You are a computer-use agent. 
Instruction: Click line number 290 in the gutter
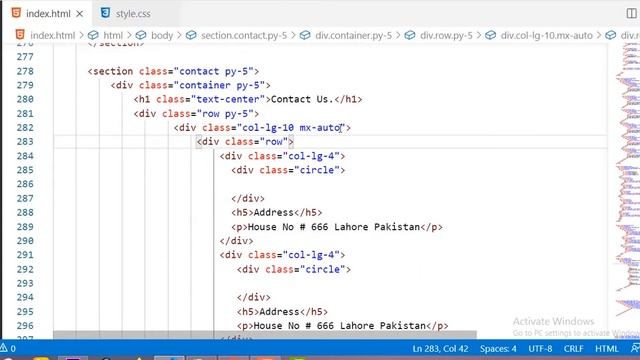tap(25, 241)
